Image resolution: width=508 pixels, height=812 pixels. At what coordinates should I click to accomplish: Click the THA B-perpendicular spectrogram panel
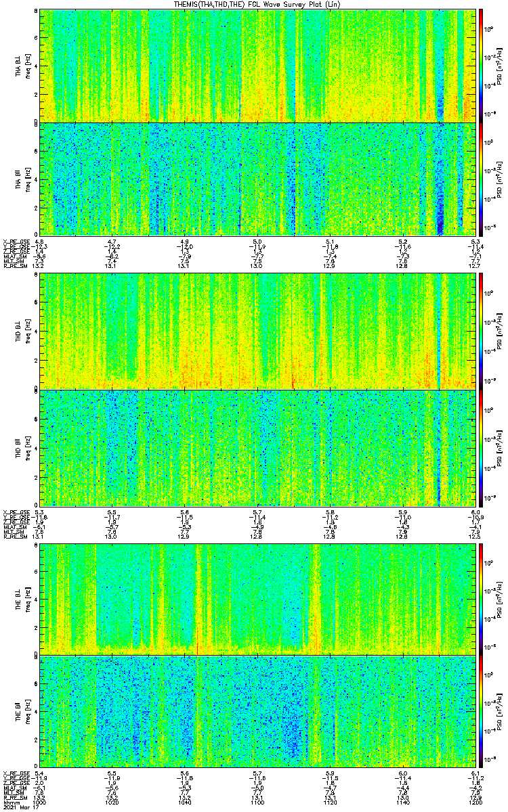pyautogui.click(x=258, y=65)
